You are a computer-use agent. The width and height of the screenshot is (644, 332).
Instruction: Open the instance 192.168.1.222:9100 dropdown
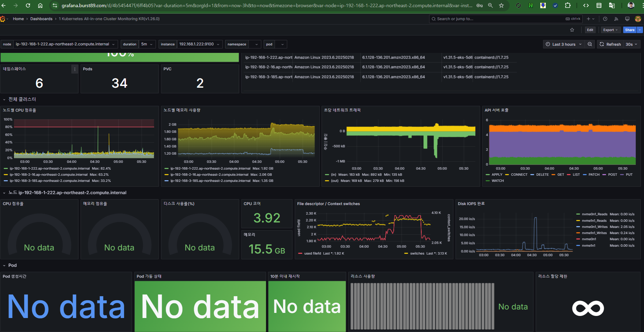200,44
